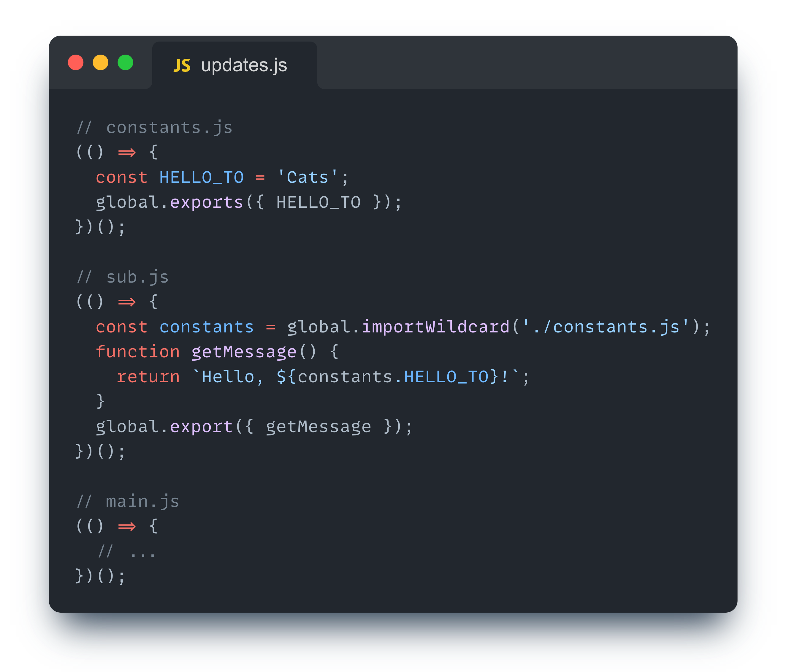Click the yellow JS file icon

pos(182,66)
